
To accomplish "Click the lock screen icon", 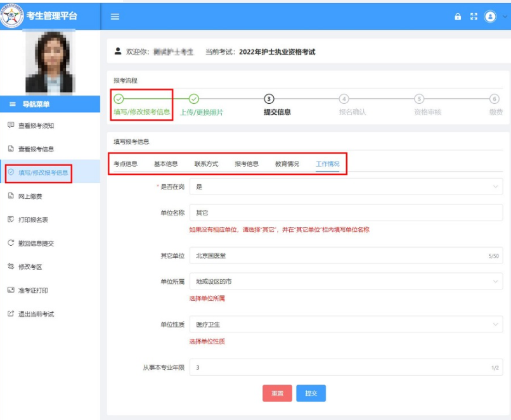I will (x=458, y=16).
